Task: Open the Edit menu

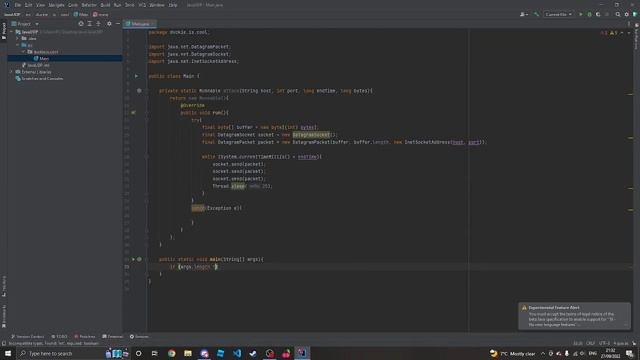Action: 28,5
